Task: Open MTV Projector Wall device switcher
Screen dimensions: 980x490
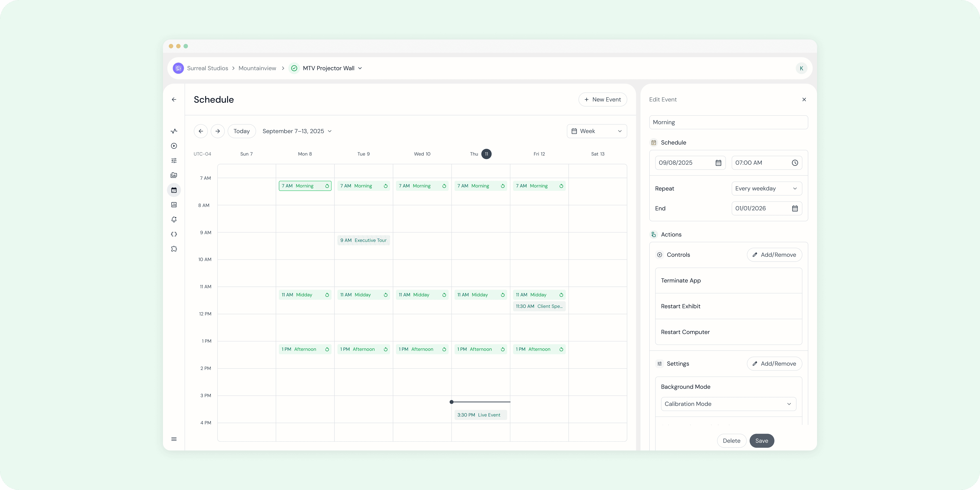Action: coord(332,68)
